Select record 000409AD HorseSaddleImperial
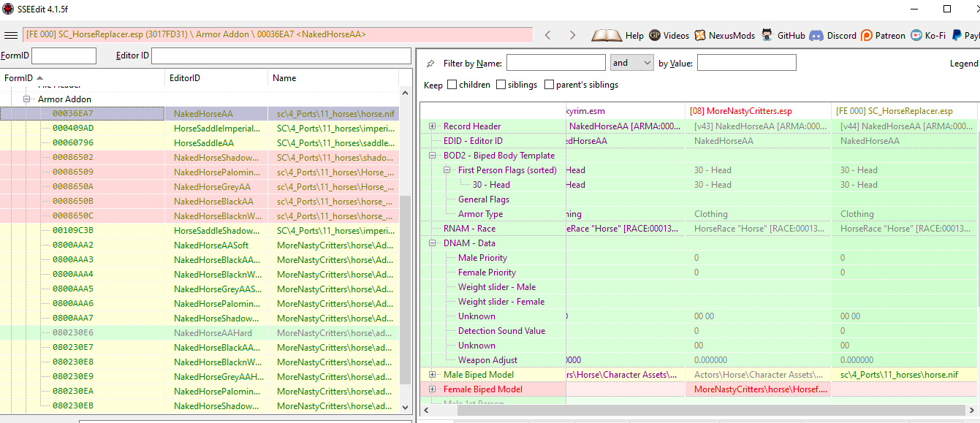Image resolution: width=980 pixels, height=423 pixels. click(200, 128)
